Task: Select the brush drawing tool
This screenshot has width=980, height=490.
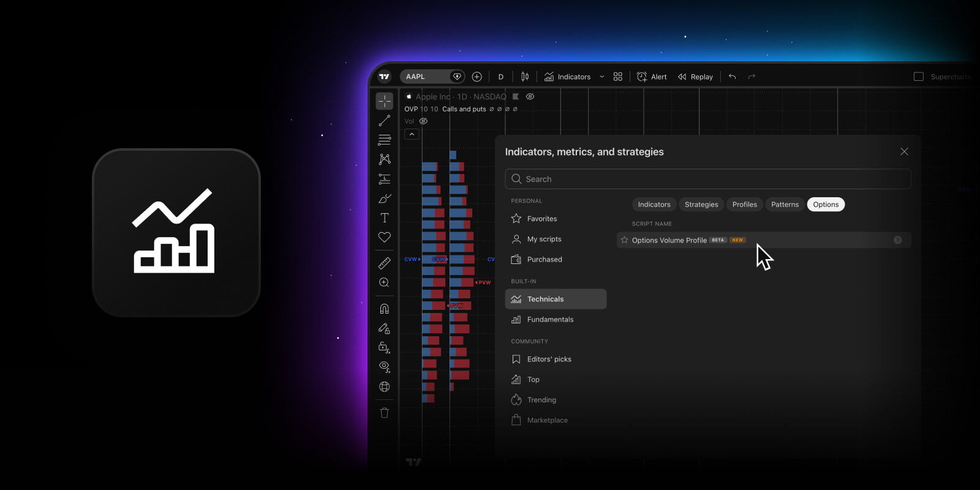Action: coord(385,198)
